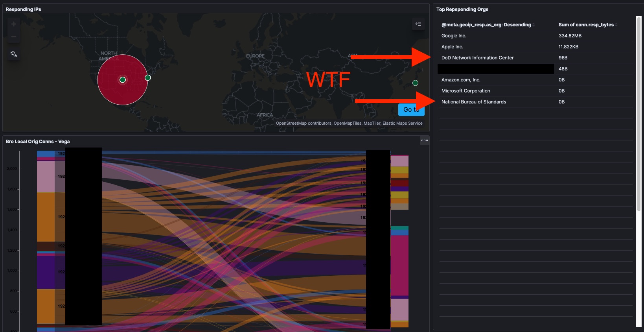Click the Top Repsponding Orgs vertical scrollbar

pos(638,114)
